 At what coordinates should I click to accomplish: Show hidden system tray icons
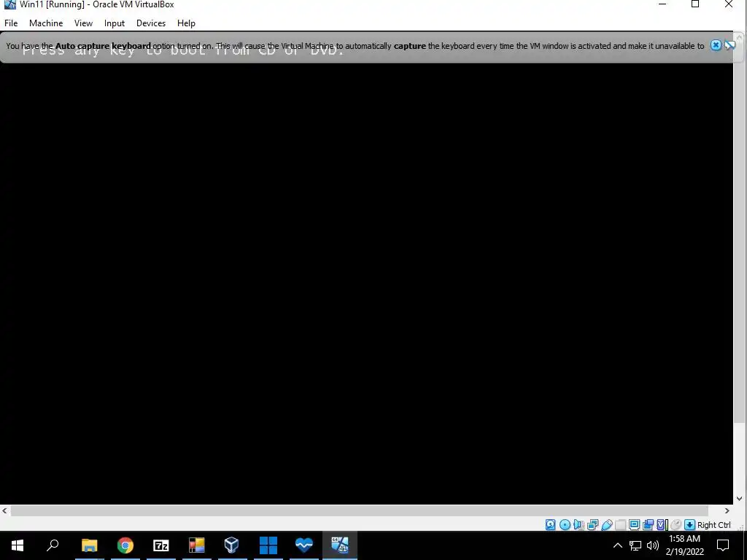(x=617, y=545)
